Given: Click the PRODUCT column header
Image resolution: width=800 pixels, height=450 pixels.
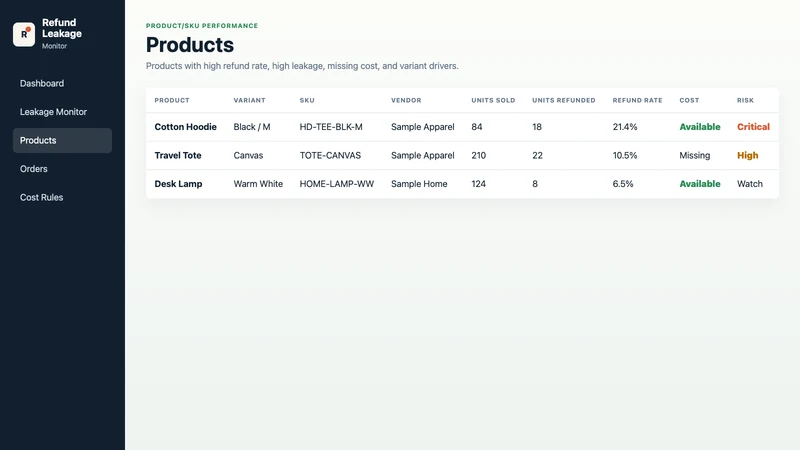Looking at the screenshot, I should pyautogui.click(x=172, y=101).
